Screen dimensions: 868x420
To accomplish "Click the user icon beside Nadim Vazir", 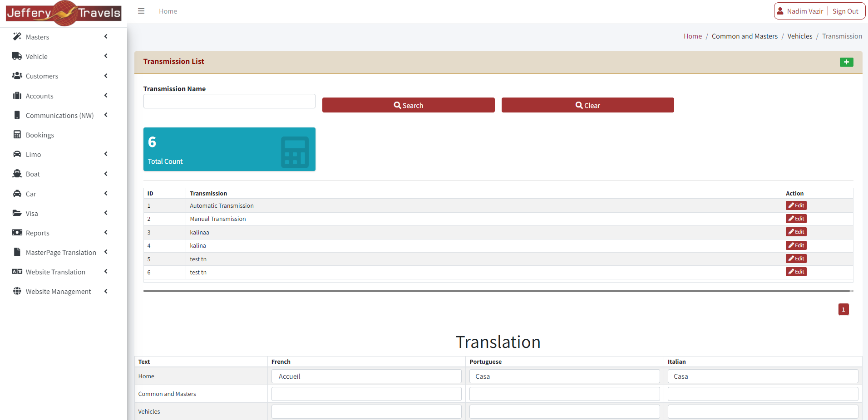I will pos(780,11).
